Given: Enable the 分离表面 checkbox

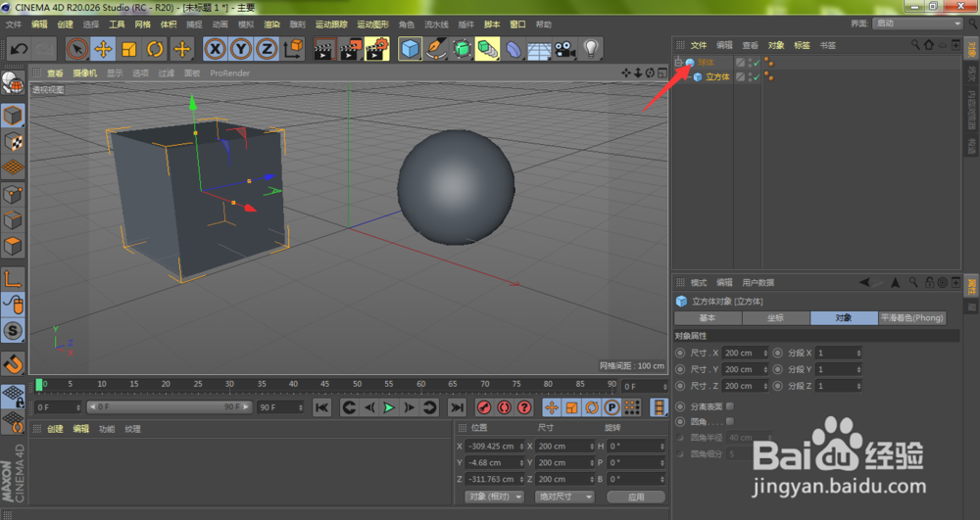Looking at the screenshot, I should pos(730,406).
